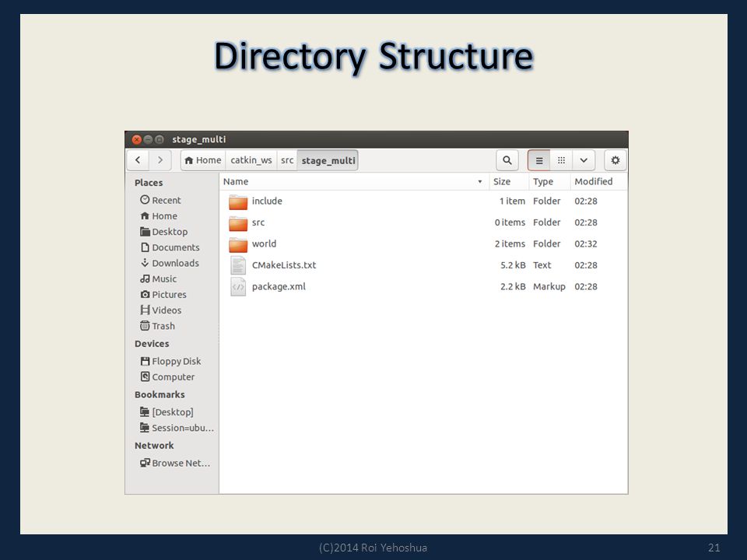
Task: Switch to list view
Action: (538, 160)
